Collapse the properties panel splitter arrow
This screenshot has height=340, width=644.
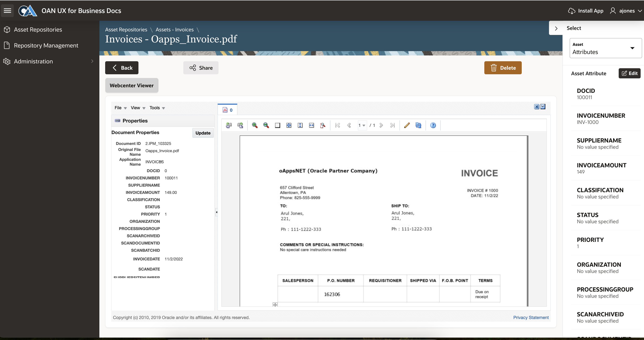217,212
